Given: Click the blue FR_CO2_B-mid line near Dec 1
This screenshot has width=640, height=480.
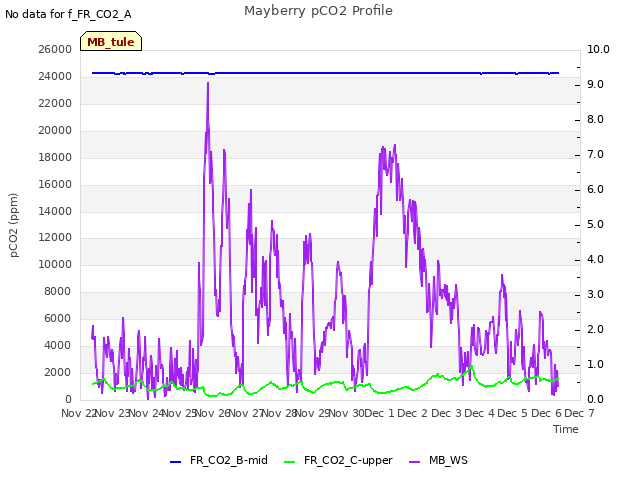Looking at the screenshot, I should 380,73.
